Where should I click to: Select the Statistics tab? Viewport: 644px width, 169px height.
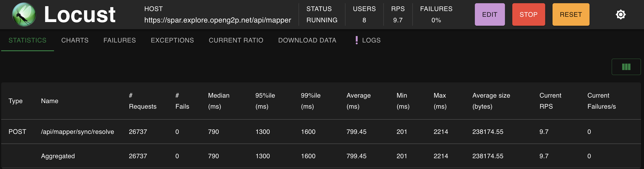pyautogui.click(x=28, y=40)
